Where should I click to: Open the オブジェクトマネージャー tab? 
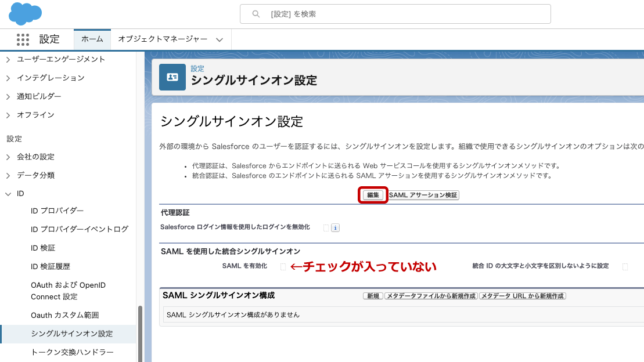pos(163,39)
